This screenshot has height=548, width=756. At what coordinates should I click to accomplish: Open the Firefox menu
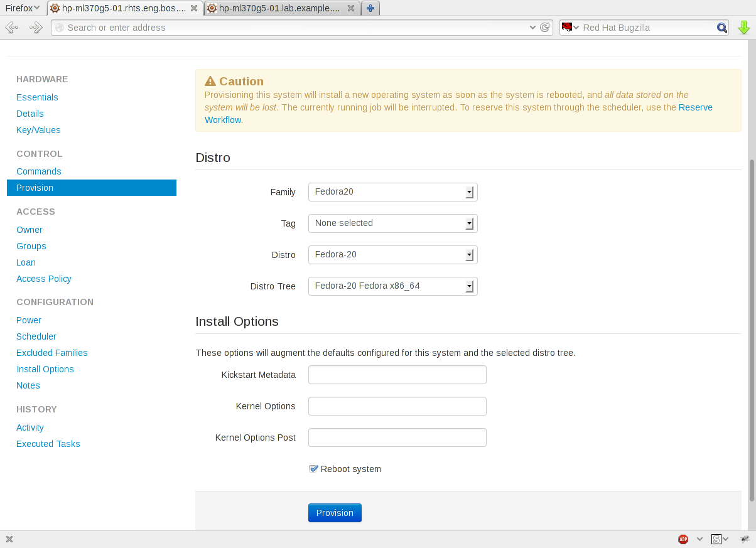pos(23,8)
